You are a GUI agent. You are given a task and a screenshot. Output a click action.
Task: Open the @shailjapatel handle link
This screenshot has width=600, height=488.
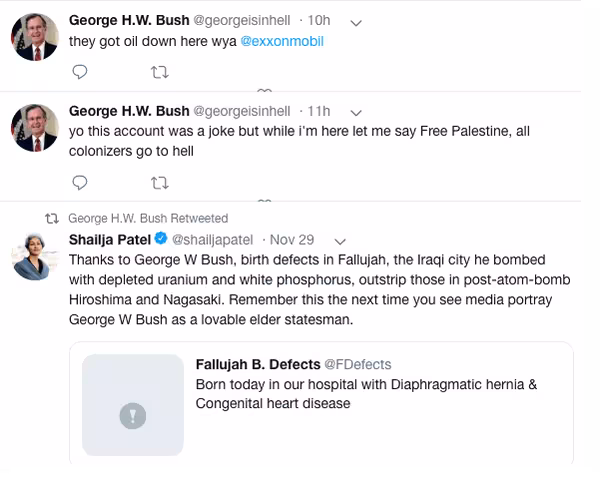point(212,240)
